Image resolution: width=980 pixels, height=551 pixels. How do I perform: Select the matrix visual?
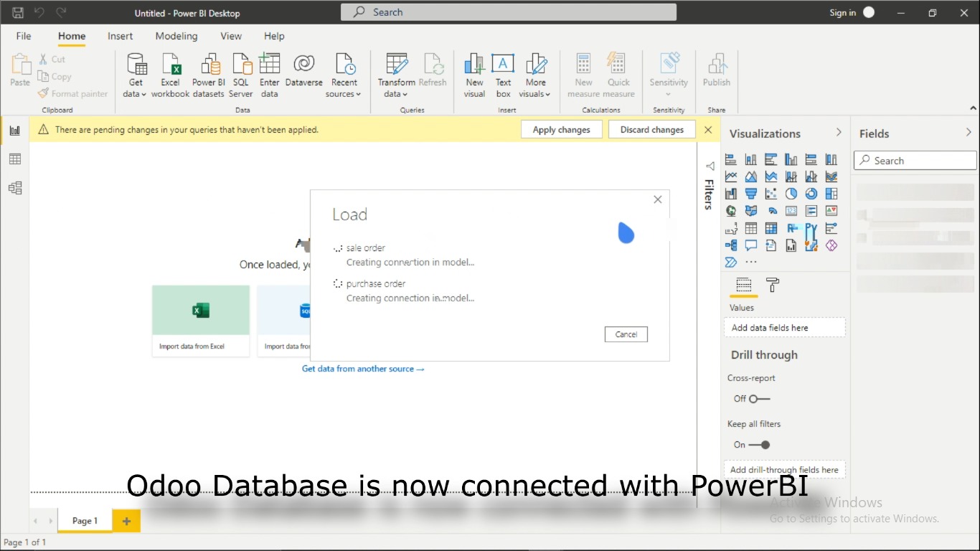pos(771,228)
